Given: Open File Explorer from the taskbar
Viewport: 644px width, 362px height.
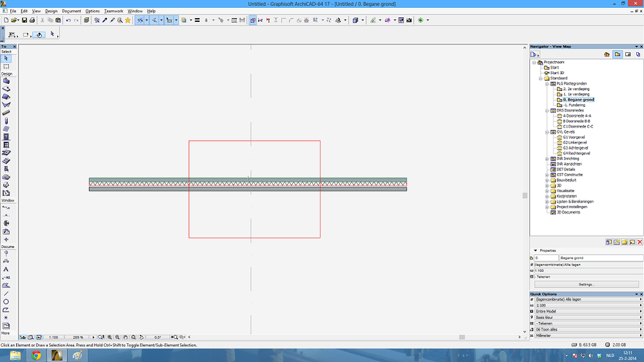Looking at the screenshot, I should pyautogui.click(x=15, y=356).
